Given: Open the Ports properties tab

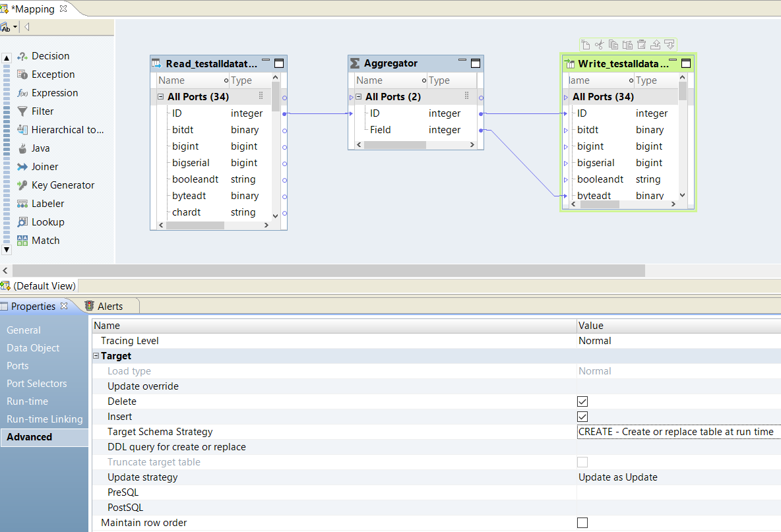Looking at the screenshot, I should click(18, 366).
